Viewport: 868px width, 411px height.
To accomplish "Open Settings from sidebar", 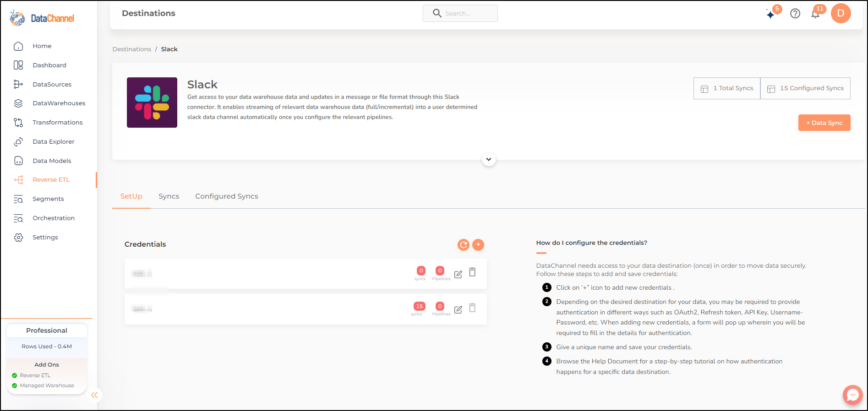I will (45, 237).
